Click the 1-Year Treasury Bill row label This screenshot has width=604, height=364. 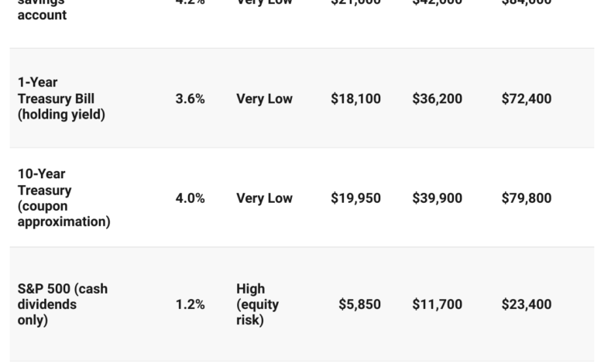[56, 90]
